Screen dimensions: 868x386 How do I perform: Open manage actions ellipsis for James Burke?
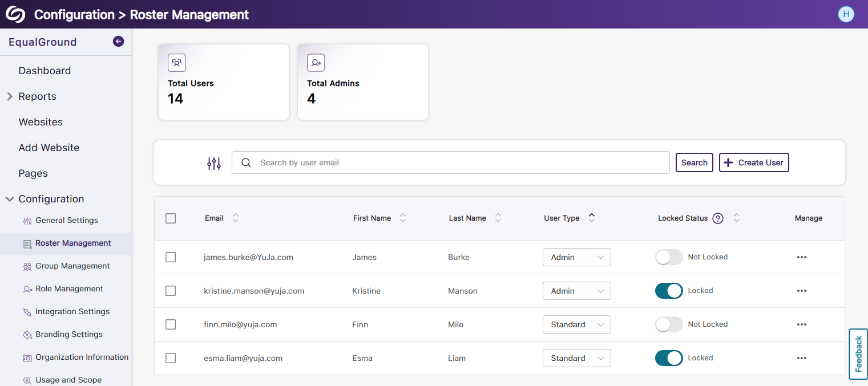[802, 257]
